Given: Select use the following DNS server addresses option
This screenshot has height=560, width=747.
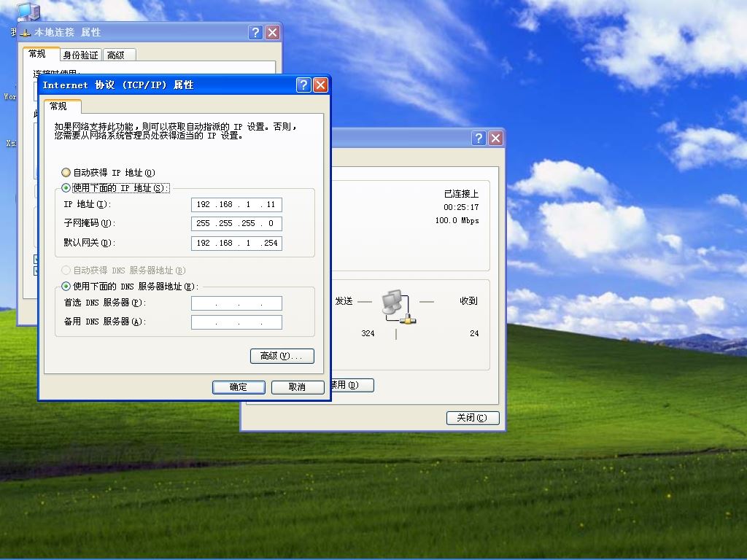Looking at the screenshot, I should pyautogui.click(x=130, y=286).
